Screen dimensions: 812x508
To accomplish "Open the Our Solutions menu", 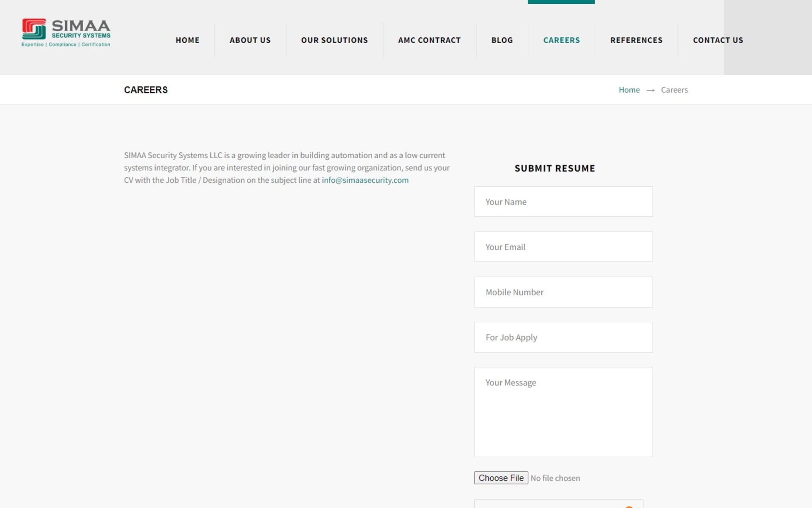I will (335, 40).
